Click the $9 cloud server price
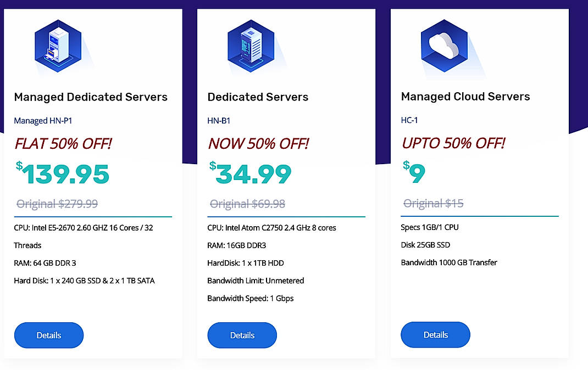Viewport: 588px width, 370px height. point(415,175)
